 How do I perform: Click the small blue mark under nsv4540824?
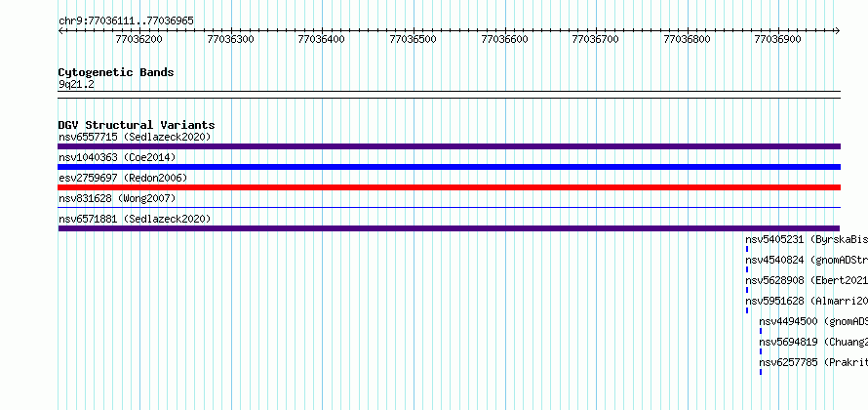click(747, 269)
